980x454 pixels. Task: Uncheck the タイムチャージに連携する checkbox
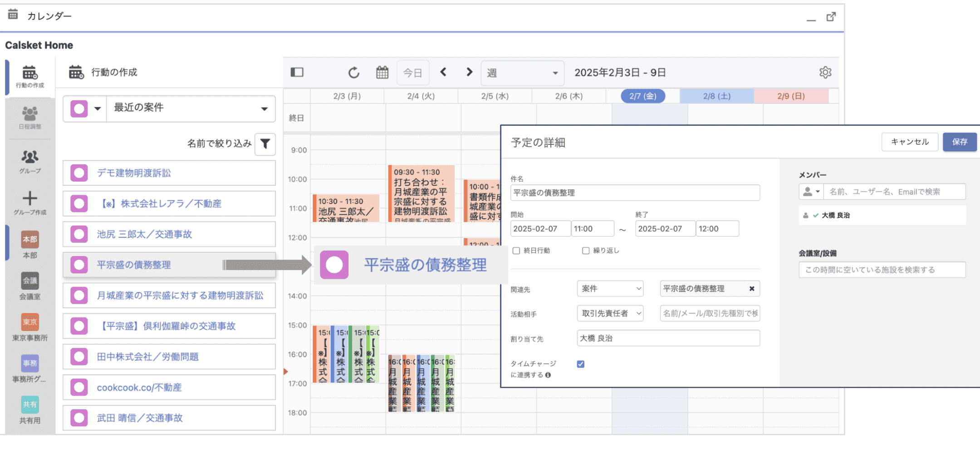(x=581, y=364)
